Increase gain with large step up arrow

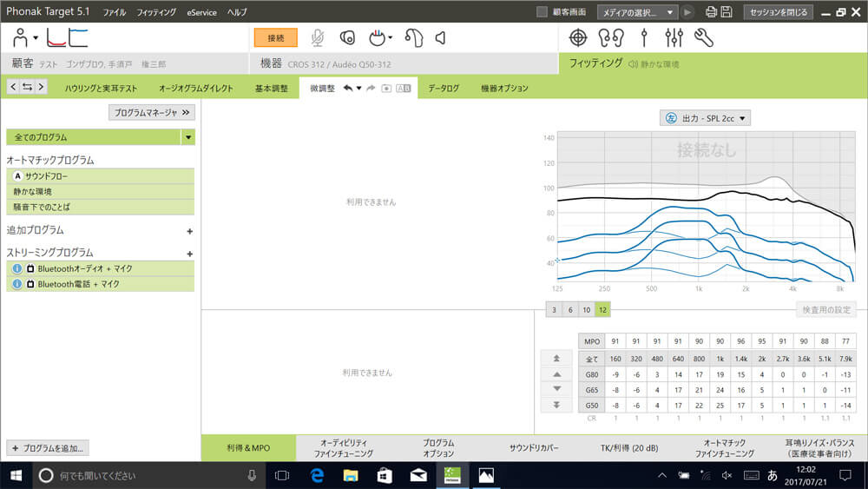pos(557,359)
